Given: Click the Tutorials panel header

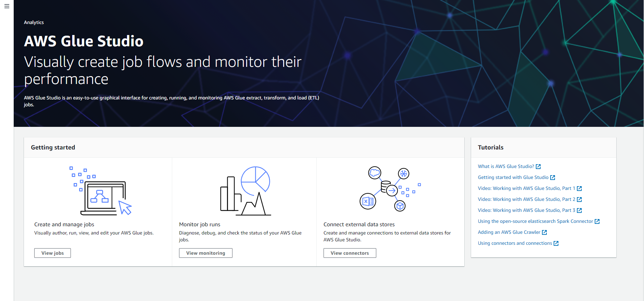Looking at the screenshot, I should tap(544, 147).
